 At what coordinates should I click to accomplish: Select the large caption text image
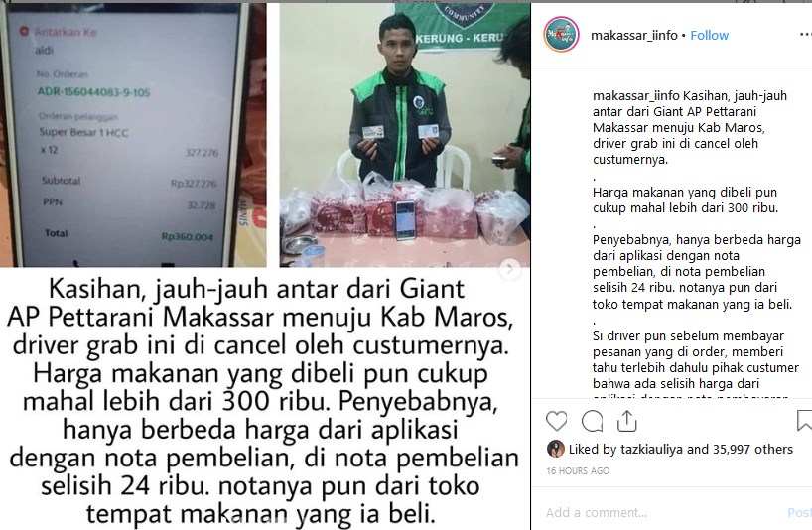(265, 401)
